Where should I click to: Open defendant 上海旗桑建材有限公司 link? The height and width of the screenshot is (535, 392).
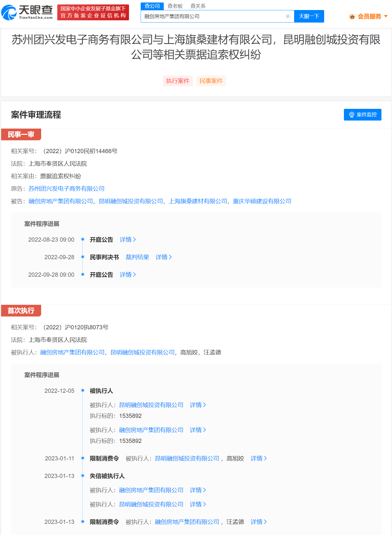pyautogui.click(x=198, y=201)
